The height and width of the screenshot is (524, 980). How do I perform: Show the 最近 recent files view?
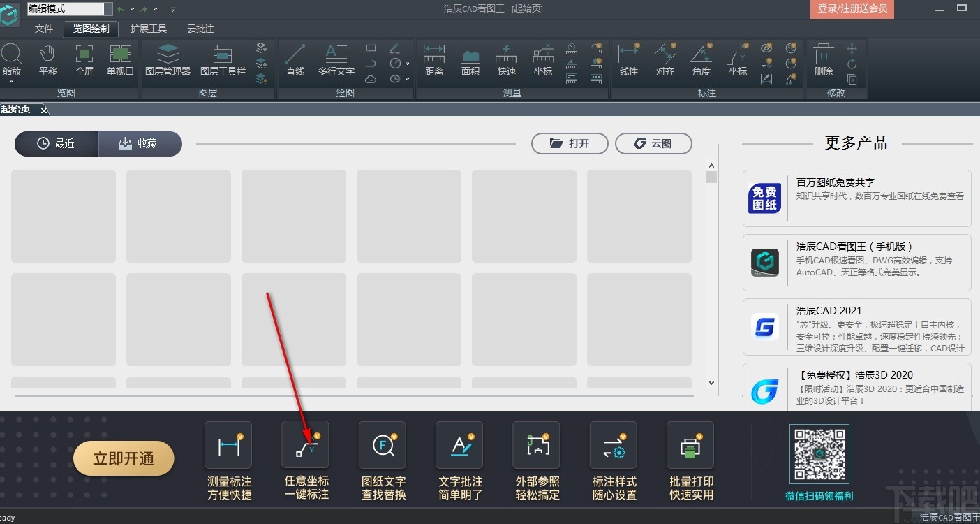point(56,143)
